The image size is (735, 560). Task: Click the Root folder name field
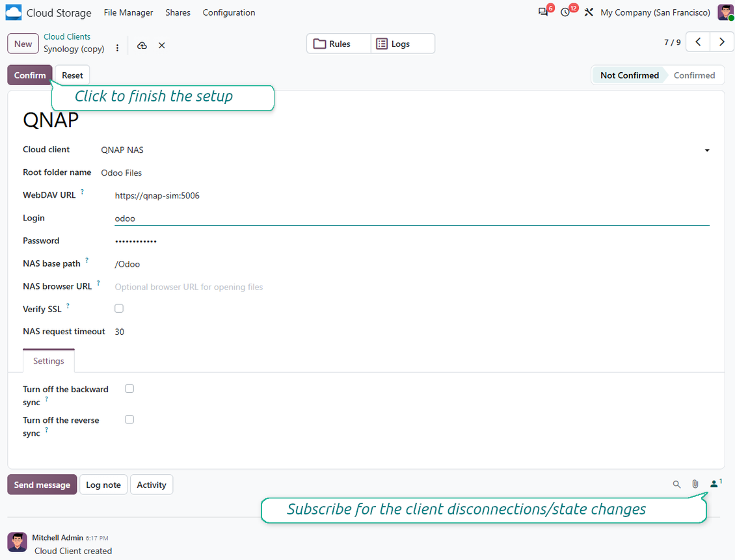coord(405,173)
